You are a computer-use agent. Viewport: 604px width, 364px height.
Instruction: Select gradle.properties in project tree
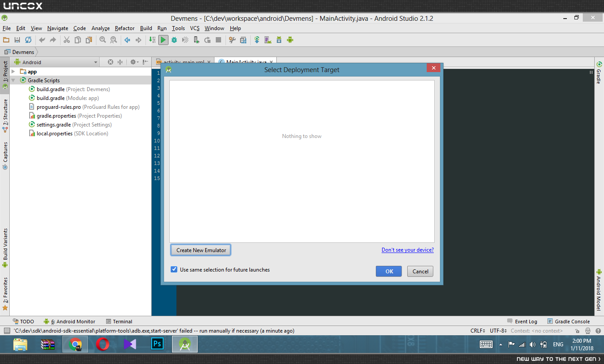click(x=76, y=116)
